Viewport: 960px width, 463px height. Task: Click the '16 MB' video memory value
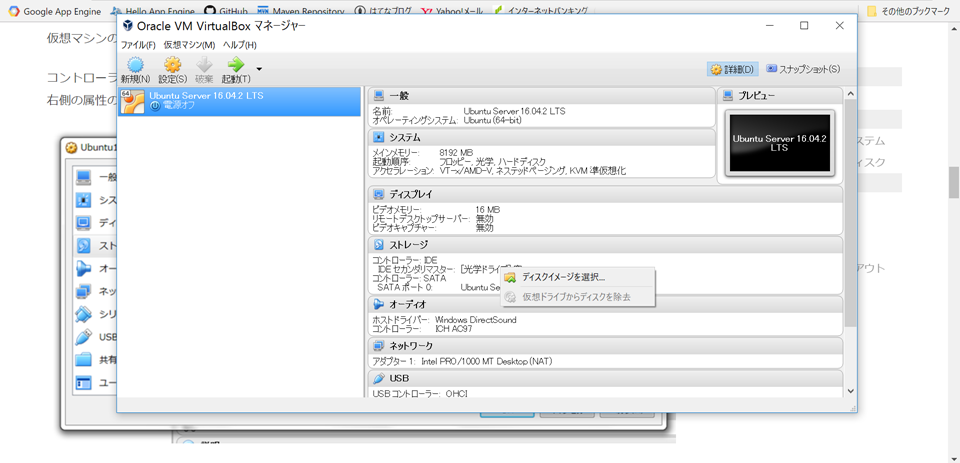pyautogui.click(x=488, y=210)
